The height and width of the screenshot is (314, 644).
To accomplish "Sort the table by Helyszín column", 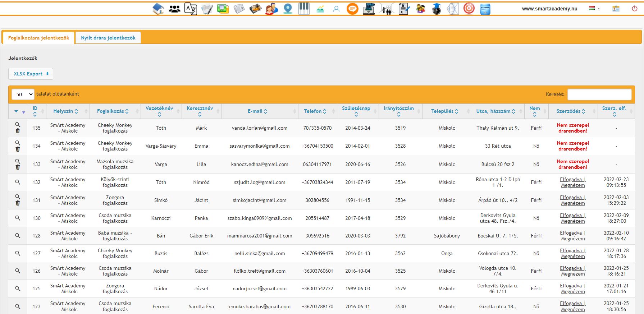I will point(65,111).
